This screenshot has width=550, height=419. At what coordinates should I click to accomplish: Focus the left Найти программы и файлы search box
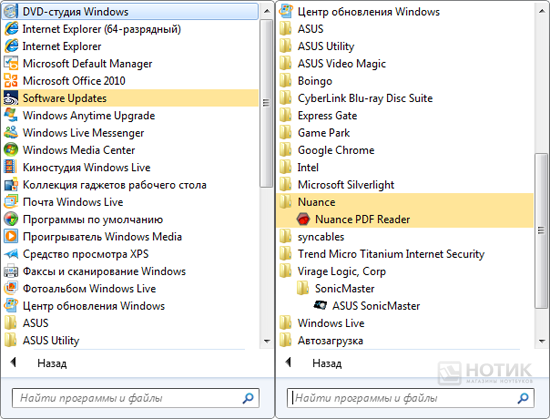click(135, 398)
